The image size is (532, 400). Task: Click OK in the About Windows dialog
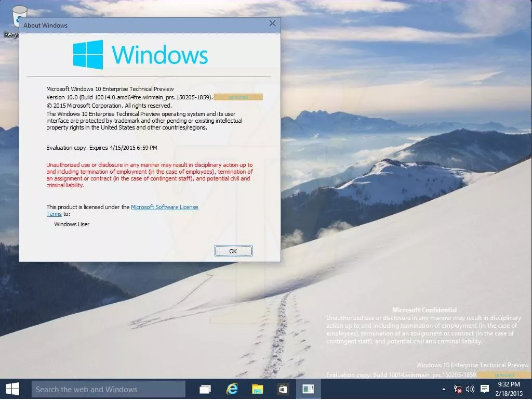coord(233,251)
